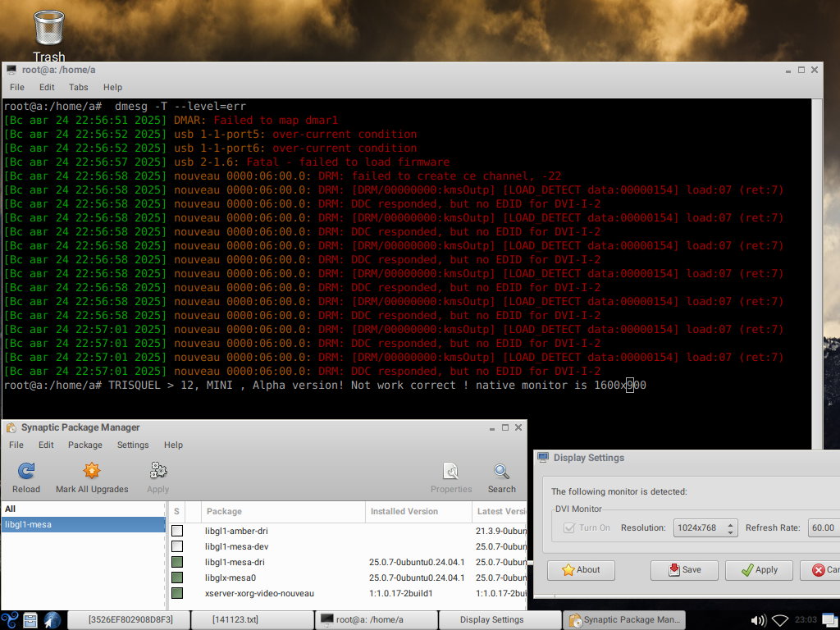
Task: Toggle the libgl1-amber-dri status checkbox
Action: (x=177, y=531)
